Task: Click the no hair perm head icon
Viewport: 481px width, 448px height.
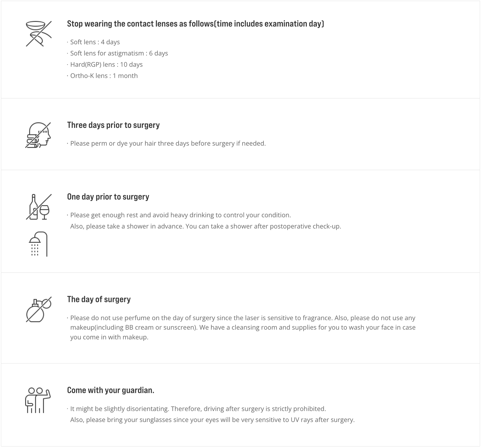Action: click(x=38, y=135)
